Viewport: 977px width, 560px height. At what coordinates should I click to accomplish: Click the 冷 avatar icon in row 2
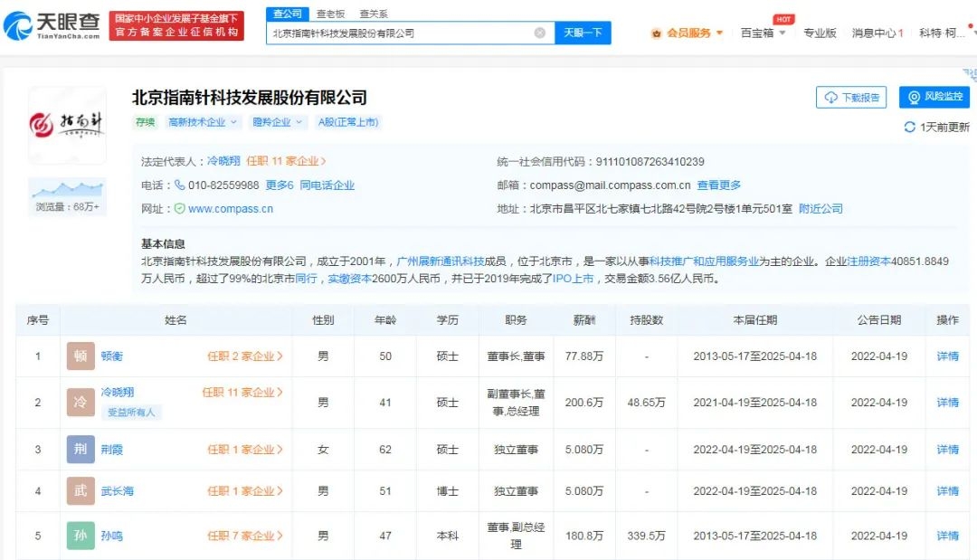click(81, 403)
